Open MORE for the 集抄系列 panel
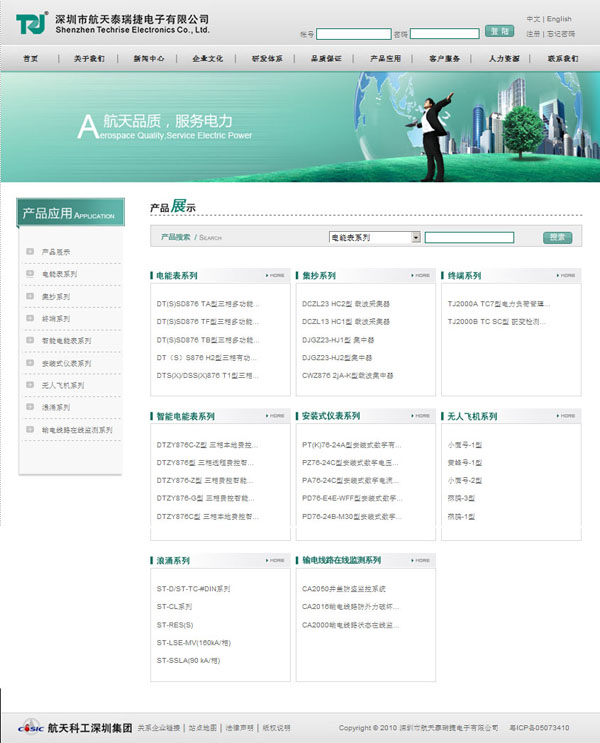Screen dimensions: 600x743 [420, 275]
